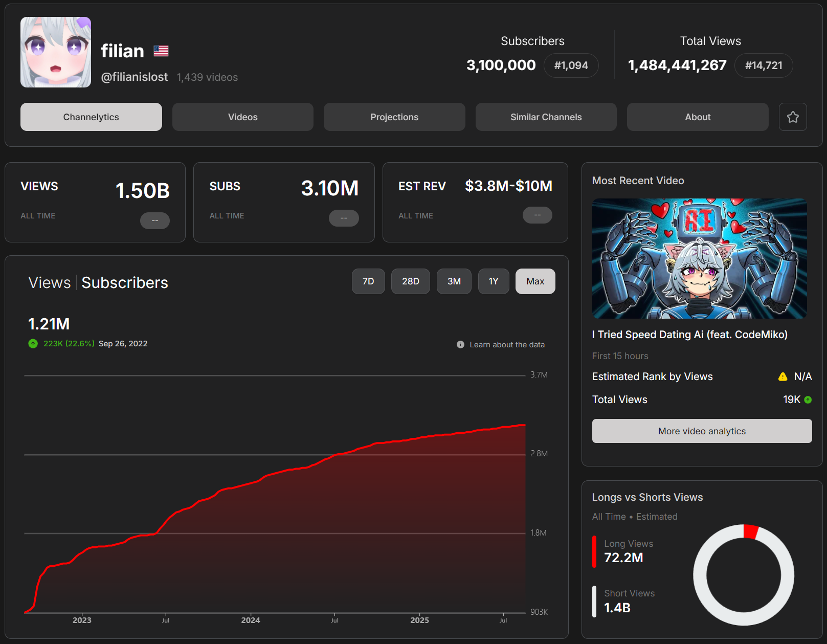Click the Short Views white bar legend
Image resolution: width=827 pixels, height=644 pixels.
(594, 602)
